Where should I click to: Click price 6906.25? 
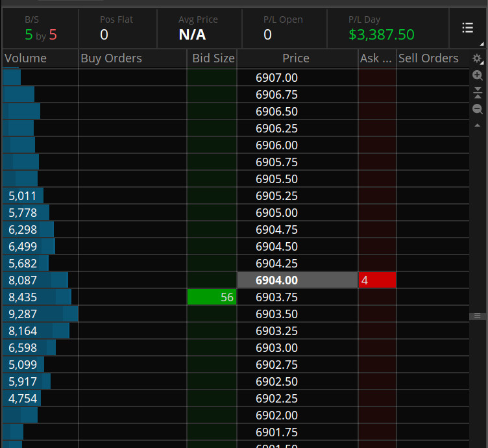tap(276, 129)
